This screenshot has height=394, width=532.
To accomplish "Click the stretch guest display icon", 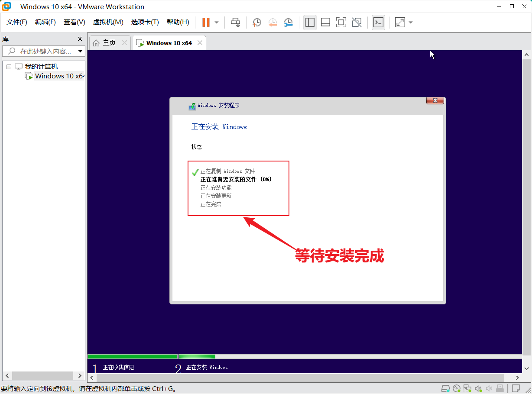I will (400, 22).
